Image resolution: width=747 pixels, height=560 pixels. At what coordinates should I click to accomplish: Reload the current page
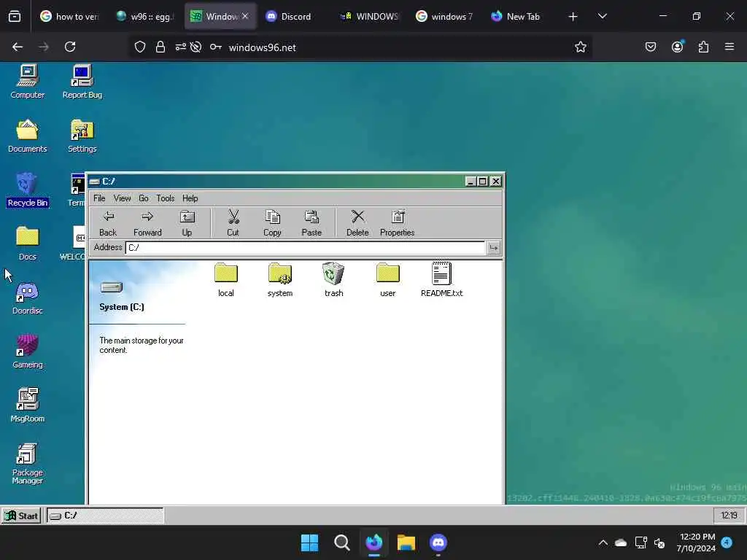70,47
